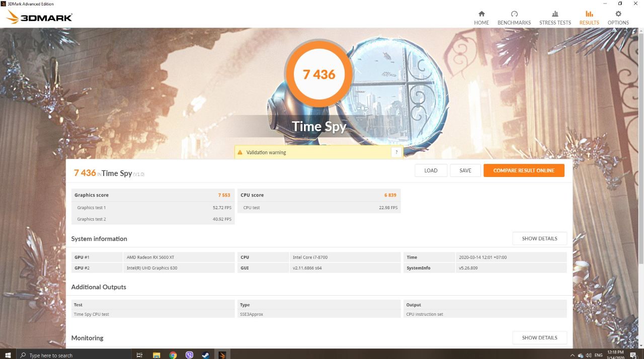Screen dimensions: 644x359
Task: Click CPU instruction set output cell
Action: click(x=485, y=314)
